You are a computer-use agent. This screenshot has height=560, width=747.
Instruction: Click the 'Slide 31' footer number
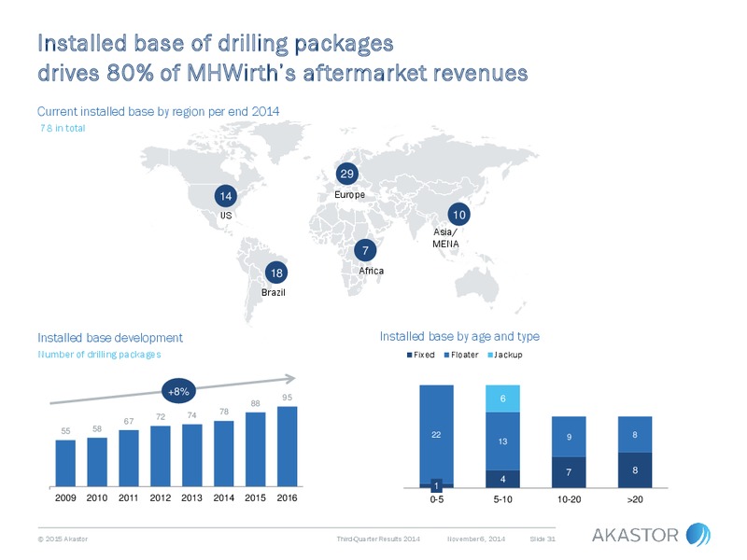(543, 539)
